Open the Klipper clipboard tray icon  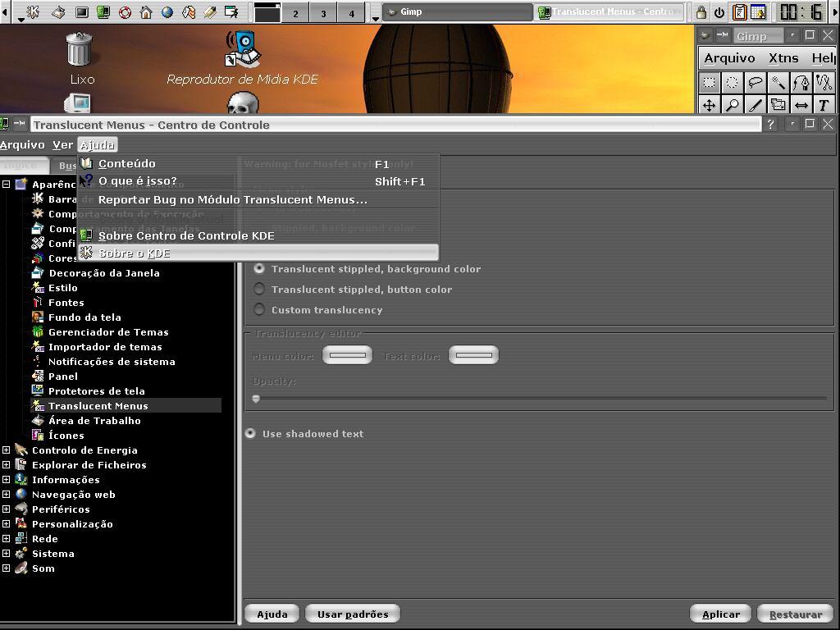[x=740, y=11]
